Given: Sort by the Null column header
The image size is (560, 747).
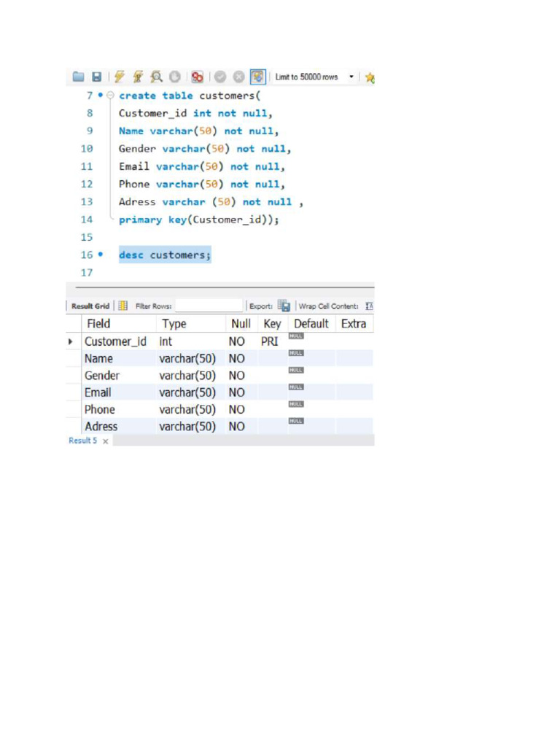Looking at the screenshot, I should [241, 324].
